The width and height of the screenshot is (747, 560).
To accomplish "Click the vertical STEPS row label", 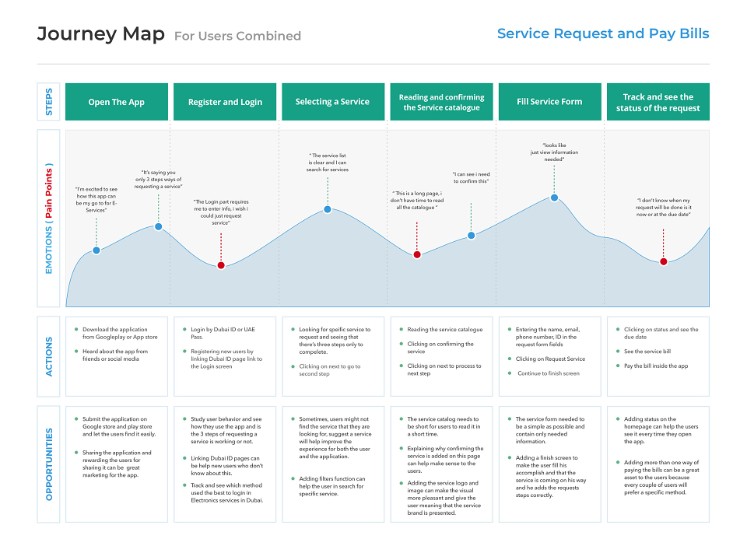I will (x=48, y=102).
